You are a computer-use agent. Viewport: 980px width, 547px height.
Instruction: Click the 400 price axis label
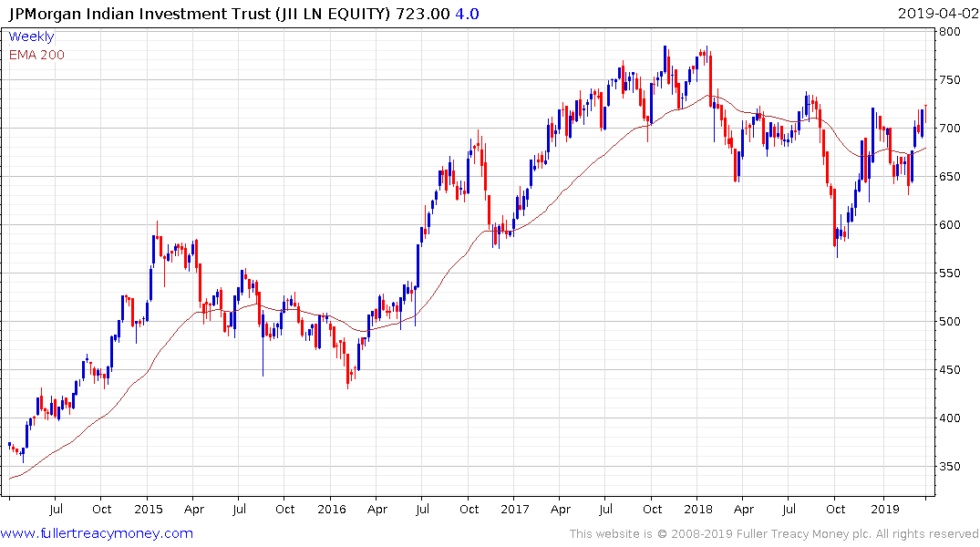click(x=949, y=418)
